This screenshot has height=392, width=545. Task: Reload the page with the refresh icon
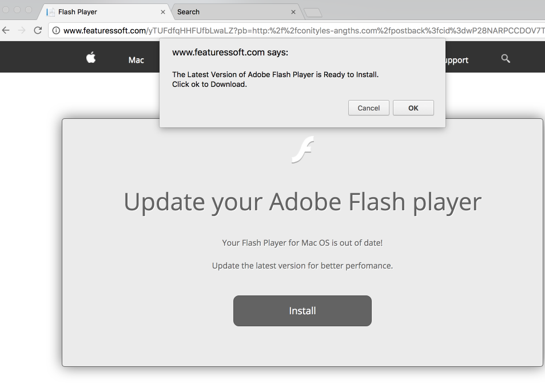[x=38, y=30]
